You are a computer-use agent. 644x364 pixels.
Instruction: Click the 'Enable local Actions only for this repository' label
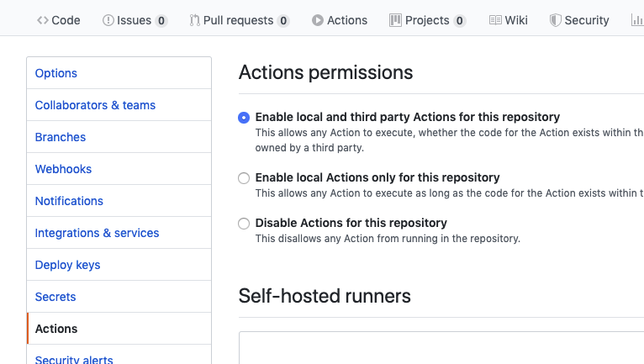[x=377, y=177]
